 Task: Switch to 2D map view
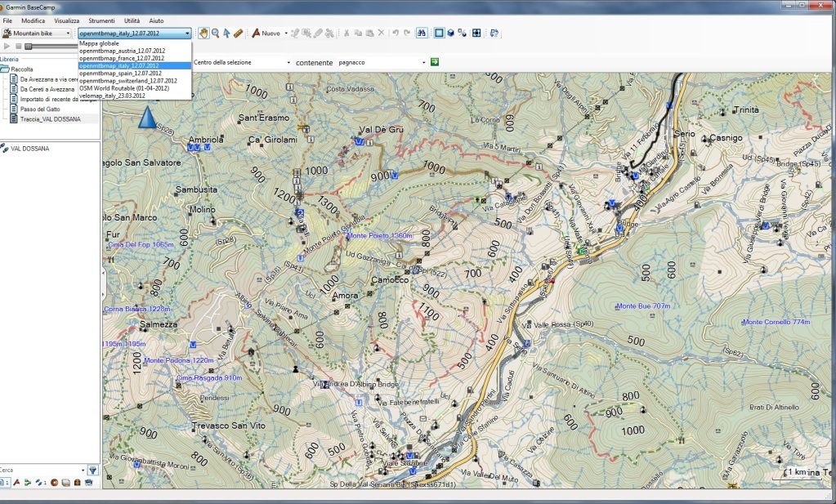point(439,33)
